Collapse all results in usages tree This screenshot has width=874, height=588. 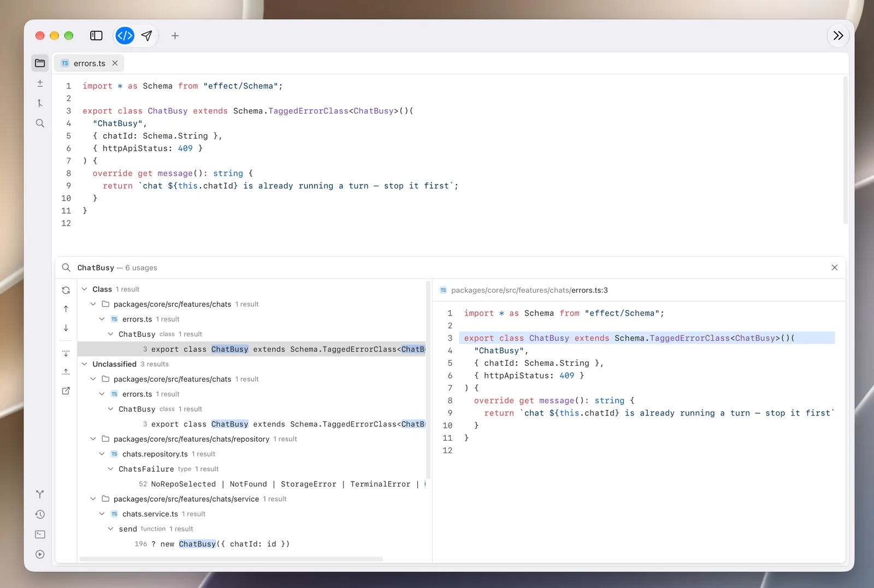66,372
